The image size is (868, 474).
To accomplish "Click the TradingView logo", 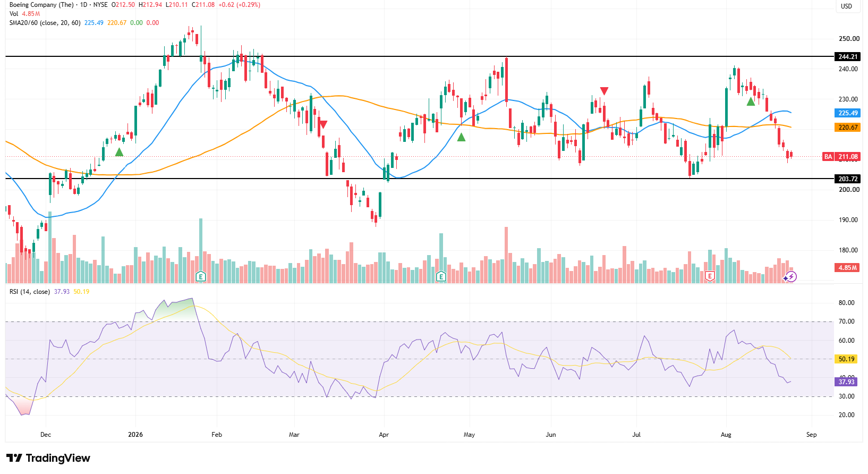I will click(x=48, y=458).
